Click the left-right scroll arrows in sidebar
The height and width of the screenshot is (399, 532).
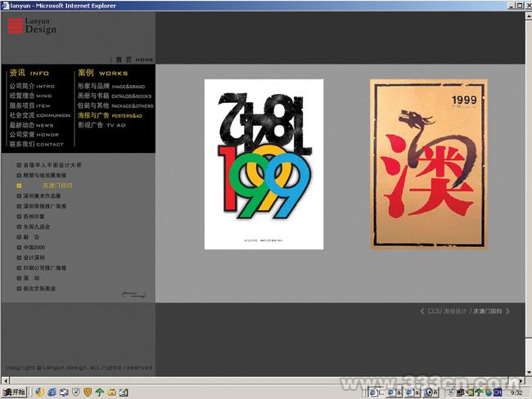click(x=133, y=294)
